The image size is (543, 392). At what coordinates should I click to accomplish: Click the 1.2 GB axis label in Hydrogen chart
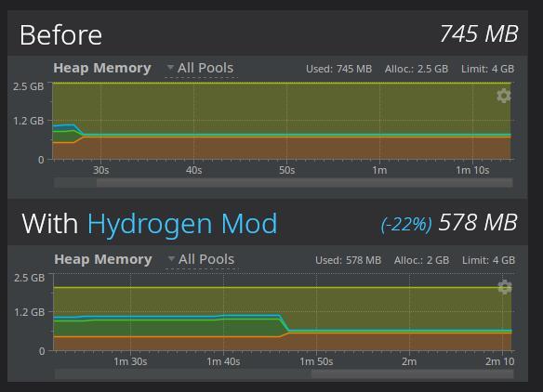click(30, 312)
